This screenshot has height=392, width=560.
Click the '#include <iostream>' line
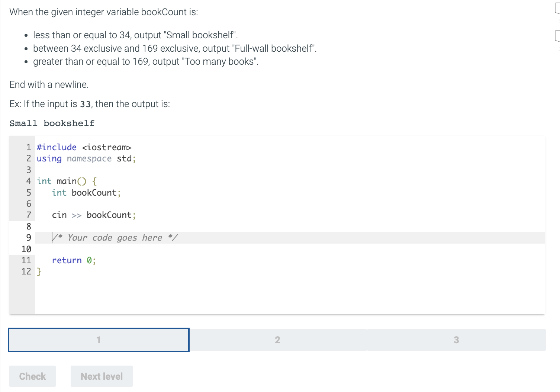click(x=84, y=147)
